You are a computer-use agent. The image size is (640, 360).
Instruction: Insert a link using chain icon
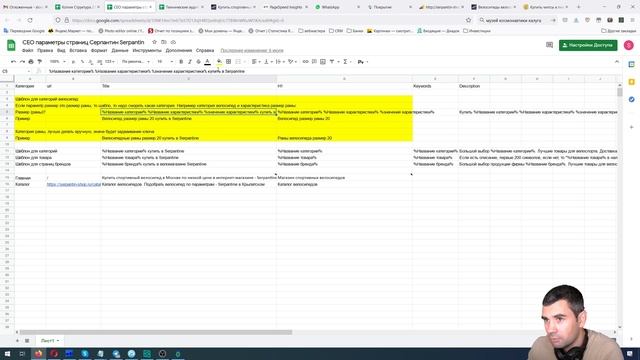tap(305, 62)
